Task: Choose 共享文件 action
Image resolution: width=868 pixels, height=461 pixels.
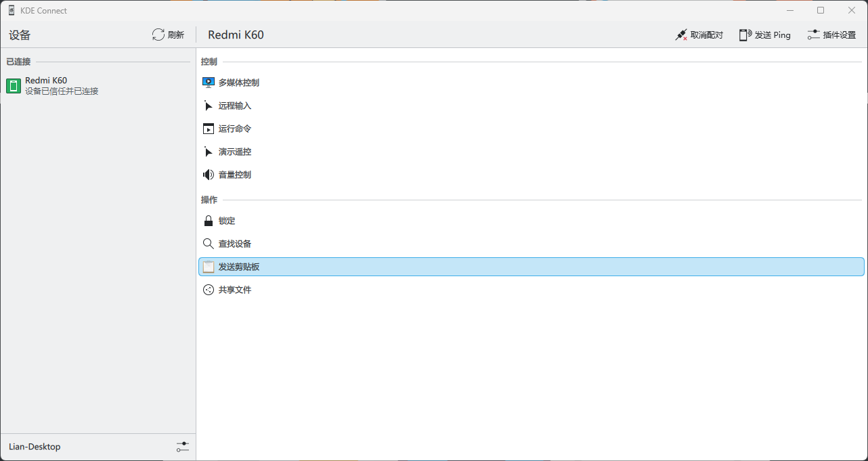Action: (531, 290)
